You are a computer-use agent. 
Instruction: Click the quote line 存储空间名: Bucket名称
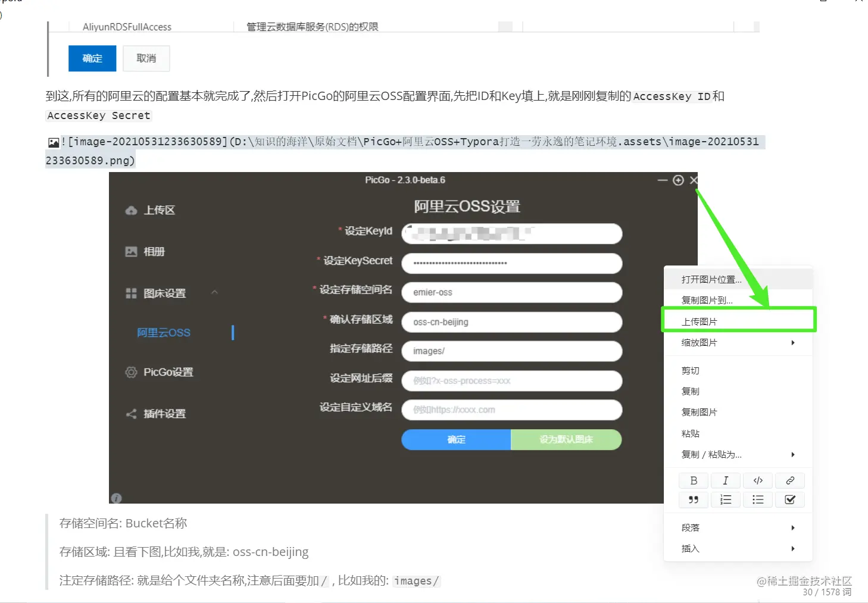click(x=123, y=523)
